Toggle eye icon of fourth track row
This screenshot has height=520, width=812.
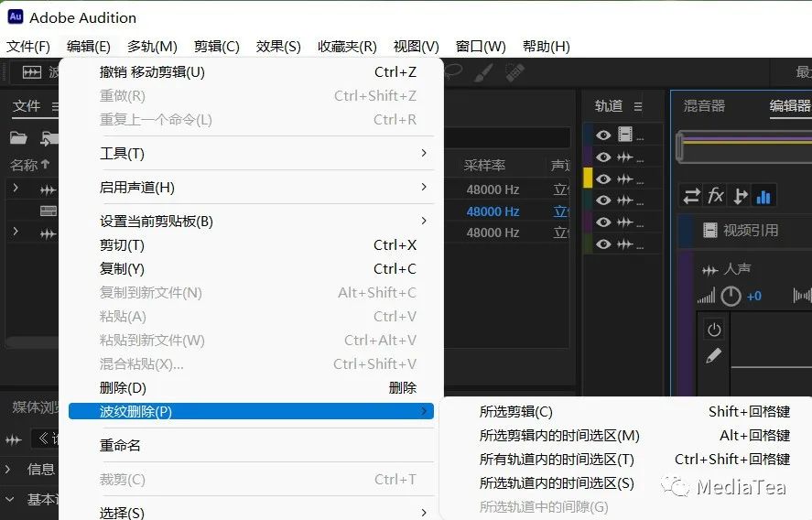tap(602, 200)
